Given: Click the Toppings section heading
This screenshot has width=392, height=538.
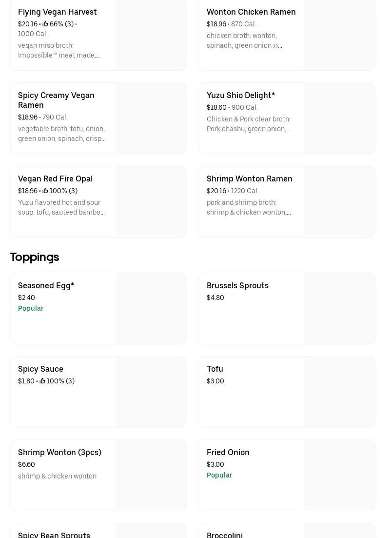Looking at the screenshot, I should pyautogui.click(x=34, y=257).
